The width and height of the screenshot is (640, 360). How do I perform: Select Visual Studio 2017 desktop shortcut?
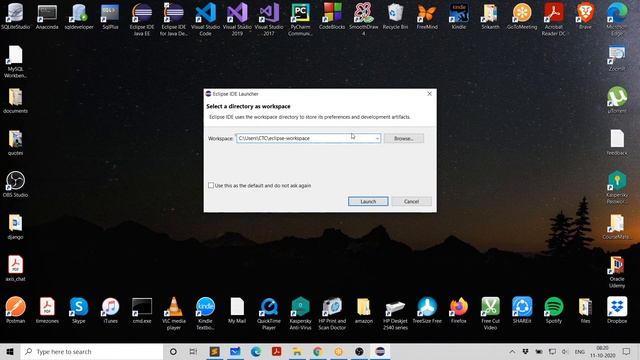(x=269, y=19)
